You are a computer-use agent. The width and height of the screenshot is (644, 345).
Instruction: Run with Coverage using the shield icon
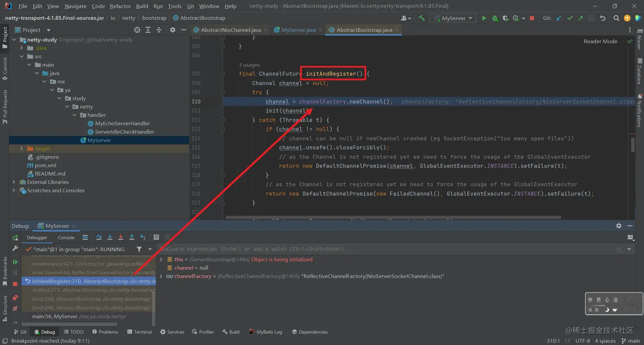click(x=505, y=18)
